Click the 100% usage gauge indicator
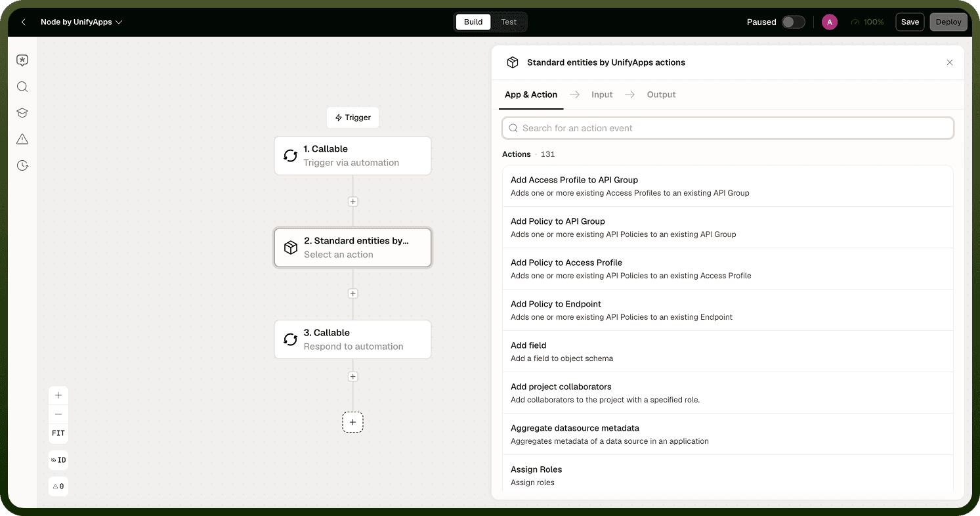 (x=867, y=22)
